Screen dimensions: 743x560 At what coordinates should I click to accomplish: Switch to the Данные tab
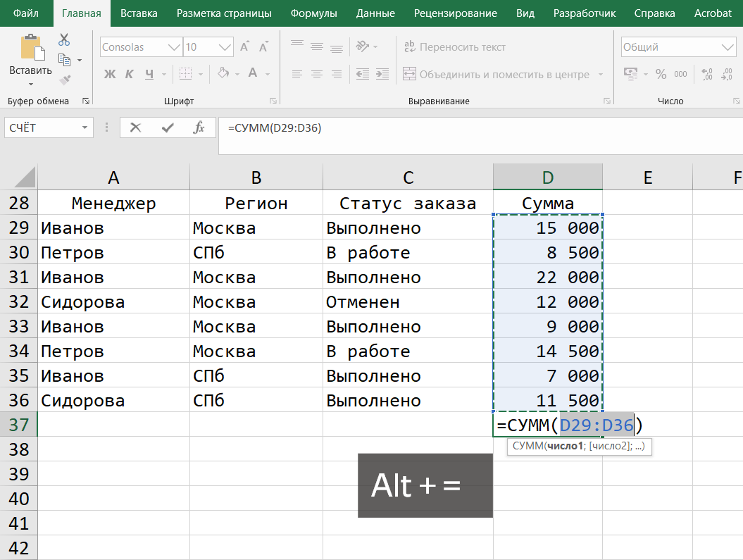click(375, 13)
